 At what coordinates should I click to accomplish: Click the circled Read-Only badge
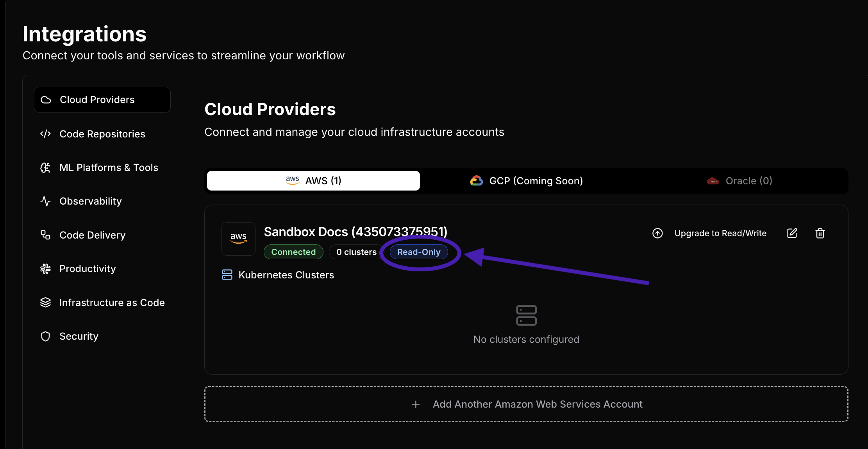click(x=419, y=252)
